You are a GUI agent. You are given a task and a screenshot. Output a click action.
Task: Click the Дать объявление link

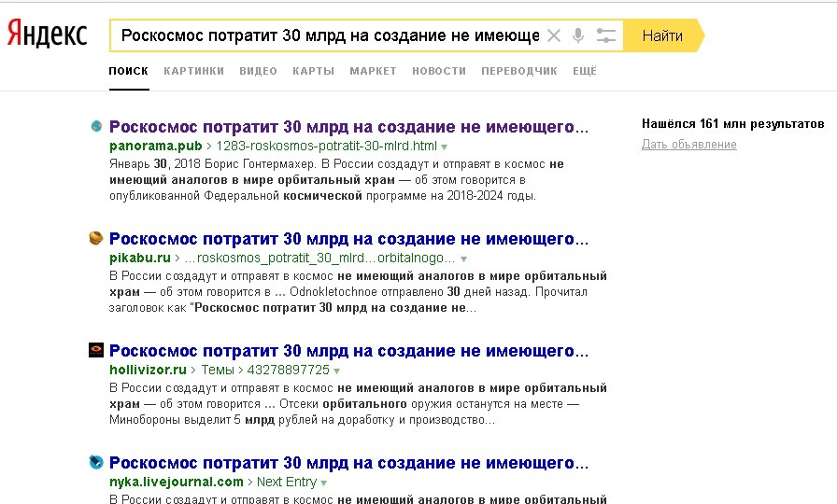689,144
